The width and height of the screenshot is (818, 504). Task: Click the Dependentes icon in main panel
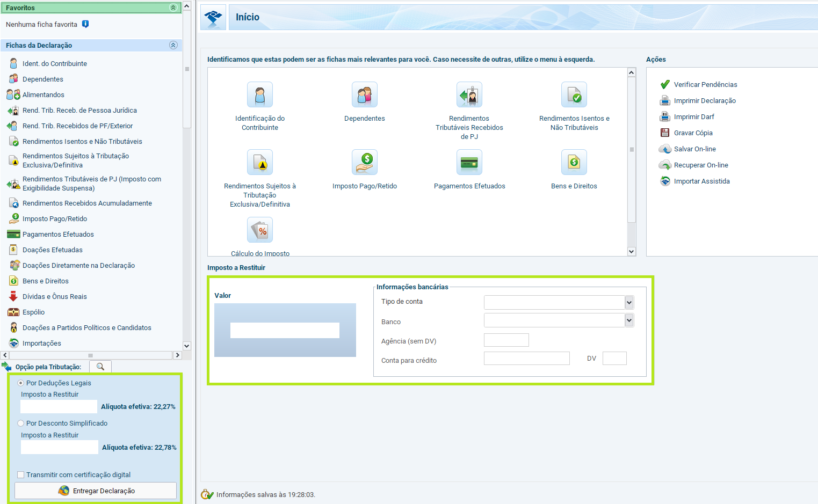[364, 95]
